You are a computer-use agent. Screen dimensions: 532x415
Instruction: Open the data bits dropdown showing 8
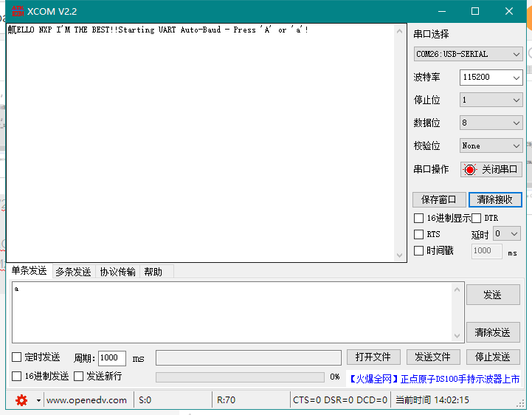(491, 123)
